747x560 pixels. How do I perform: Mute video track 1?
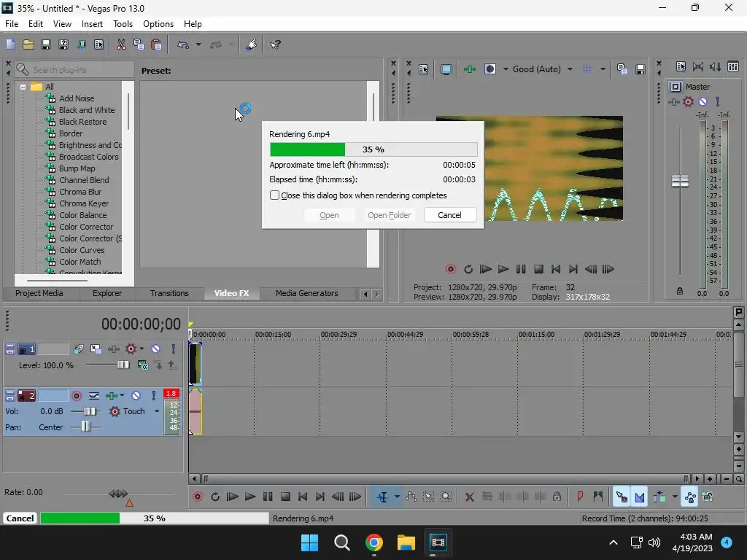pos(156,349)
